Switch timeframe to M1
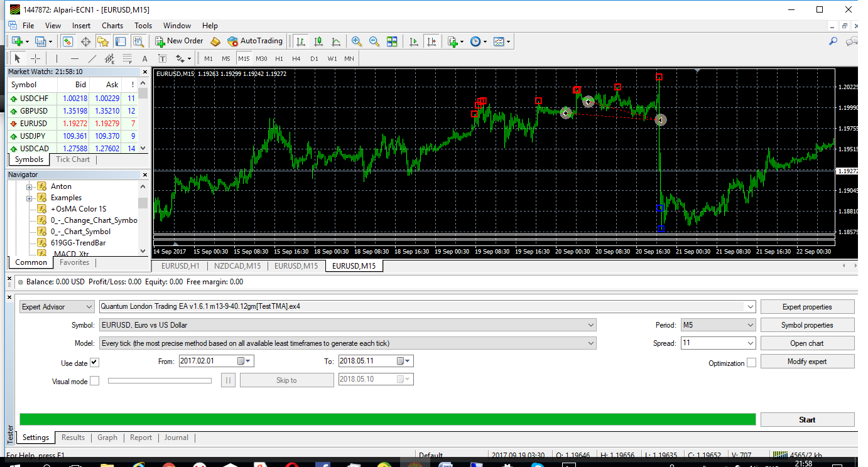Viewport: 868px width, 467px height. pyautogui.click(x=209, y=58)
